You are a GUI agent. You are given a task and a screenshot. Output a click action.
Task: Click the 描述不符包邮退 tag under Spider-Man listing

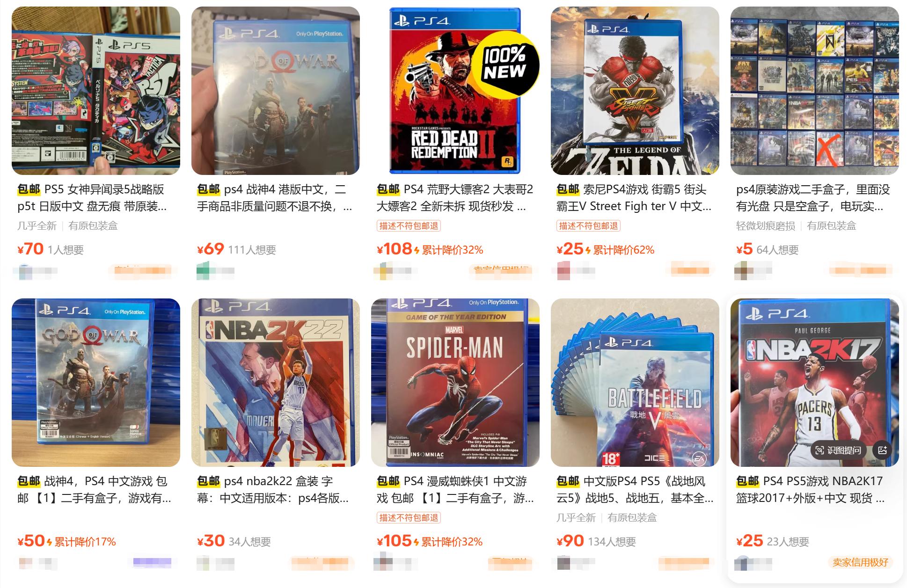point(409,518)
